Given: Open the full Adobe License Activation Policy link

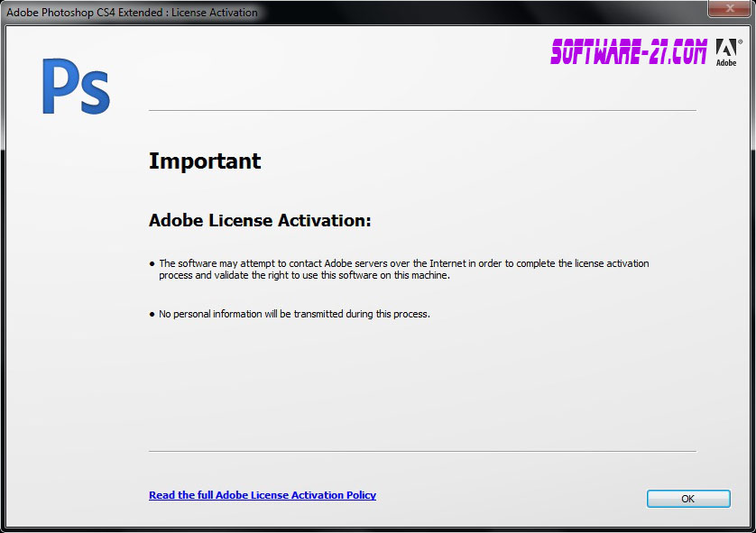Looking at the screenshot, I should pos(263,495).
